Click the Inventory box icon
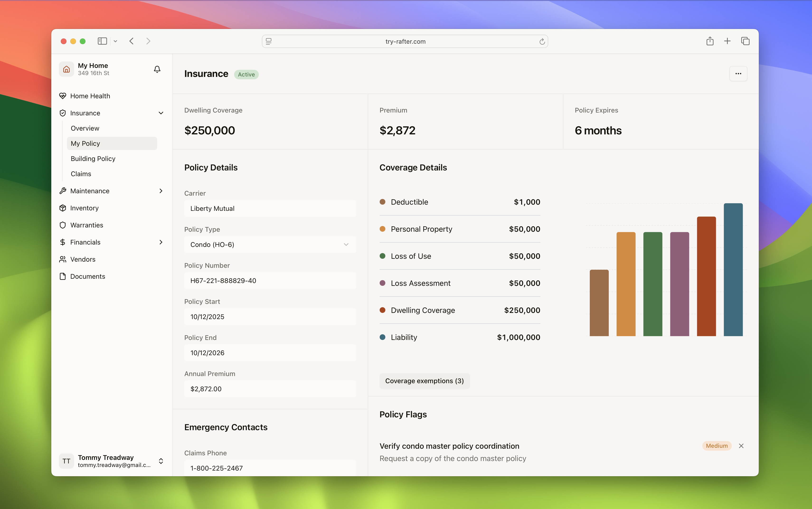 [x=63, y=208]
